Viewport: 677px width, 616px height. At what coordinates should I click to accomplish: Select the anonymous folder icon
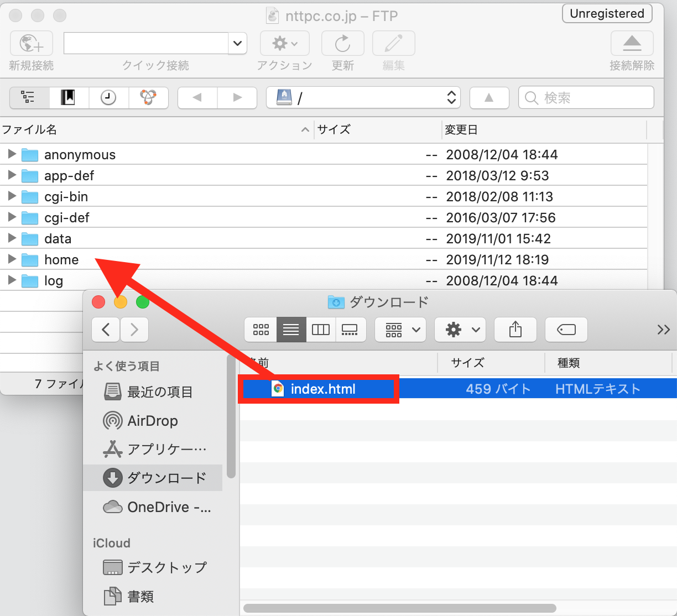tap(30, 155)
